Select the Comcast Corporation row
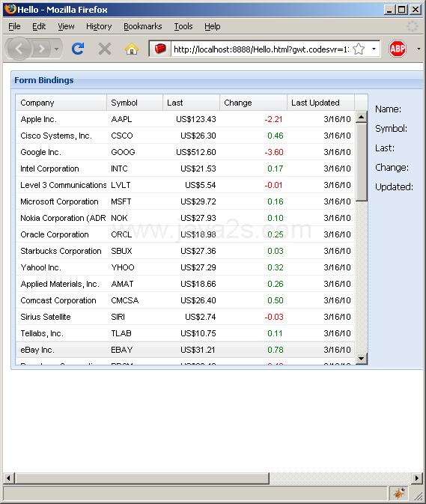The height and width of the screenshot is (504, 426). click(x=185, y=300)
